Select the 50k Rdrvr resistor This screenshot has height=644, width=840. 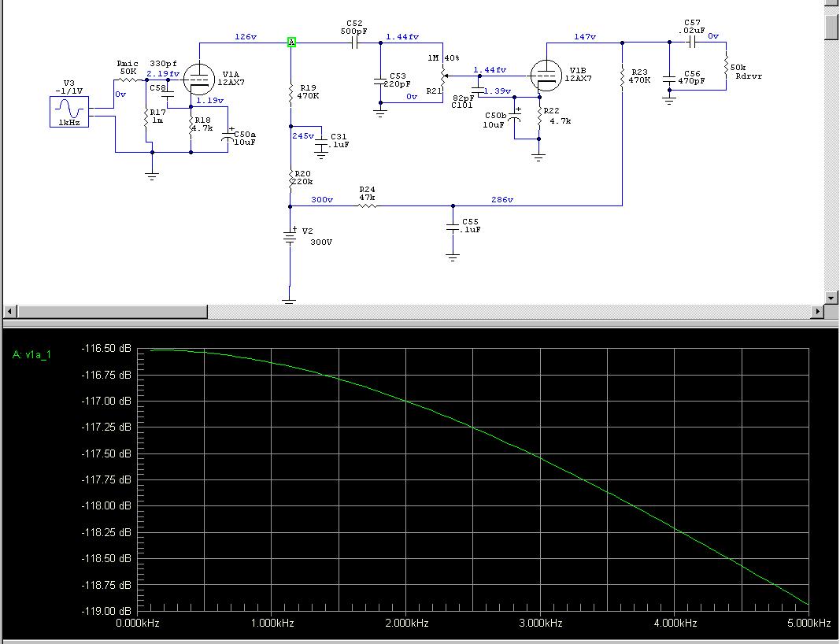pyautogui.click(x=726, y=66)
